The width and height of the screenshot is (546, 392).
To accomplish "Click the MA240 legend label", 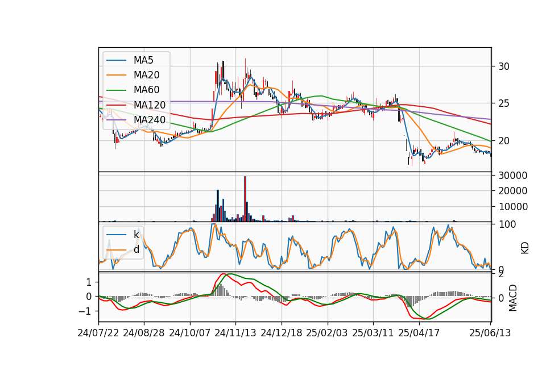I will [150, 120].
